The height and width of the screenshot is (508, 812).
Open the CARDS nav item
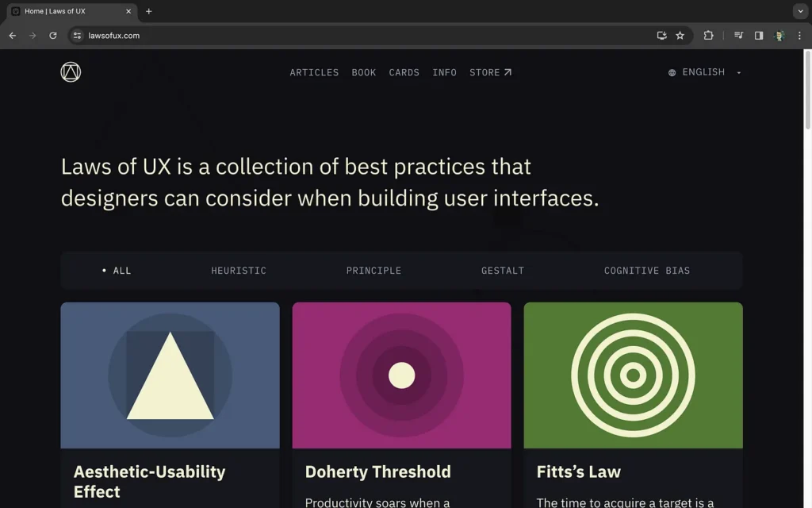pos(404,72)
